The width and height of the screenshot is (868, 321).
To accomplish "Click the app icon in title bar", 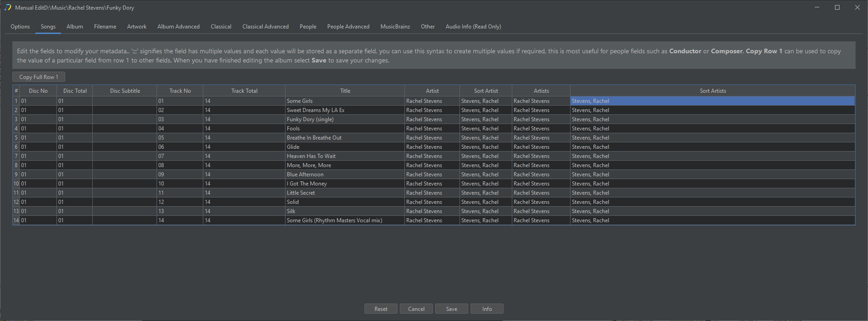I will (x=8, y=8).
